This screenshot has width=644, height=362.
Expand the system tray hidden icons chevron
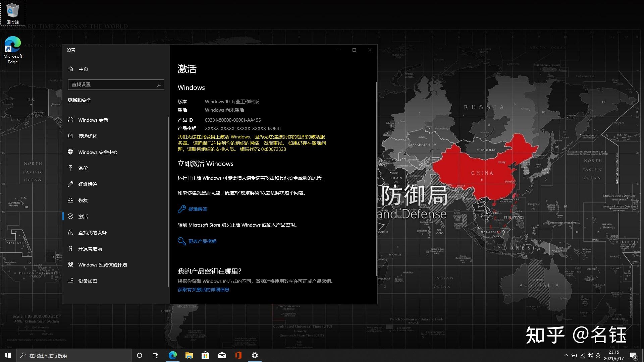coord(566,355)
